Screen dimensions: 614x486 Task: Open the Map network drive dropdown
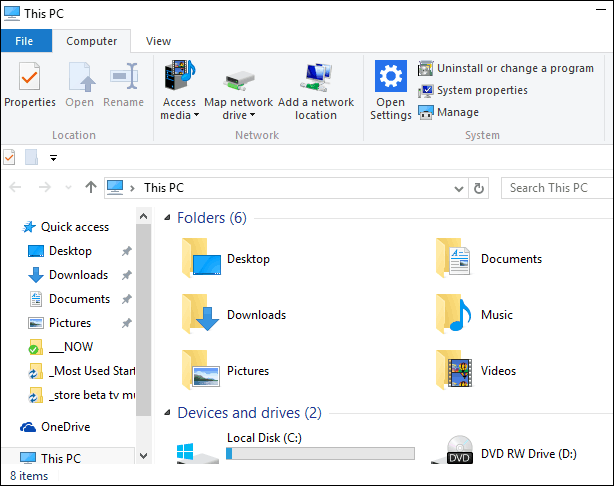click(x=238, y=115)
